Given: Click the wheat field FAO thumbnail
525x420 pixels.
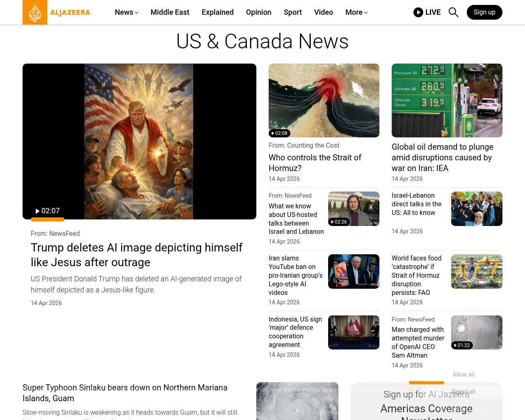Looking at the screenshot, I should point(477,272).
